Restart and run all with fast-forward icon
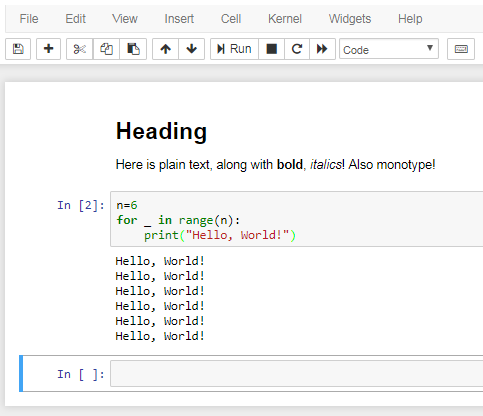The width and height of the screenshot is (483, 416). point(322,49)
